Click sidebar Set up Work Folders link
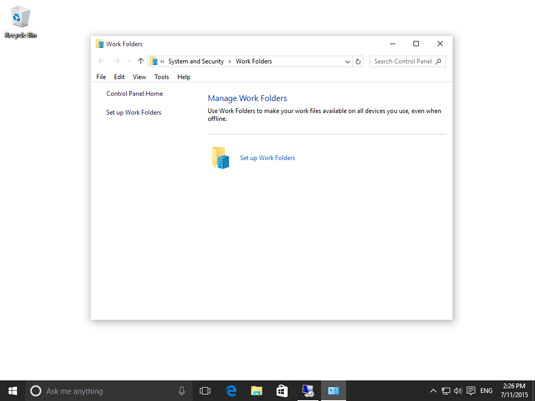The height and width of the screenshot is (401, 535). 133,112
